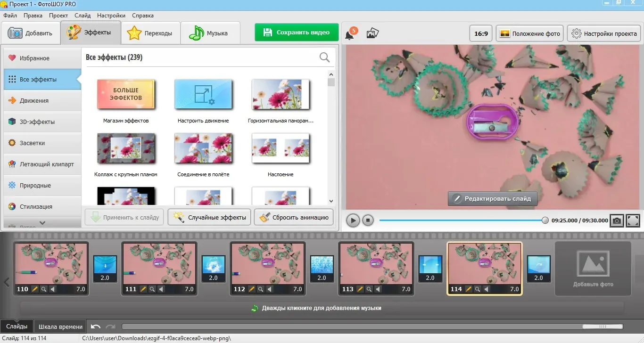The width and height of the screenshot is (644, 343).
Task: Open Положение фото options
Action: click(x=530, y=33)
